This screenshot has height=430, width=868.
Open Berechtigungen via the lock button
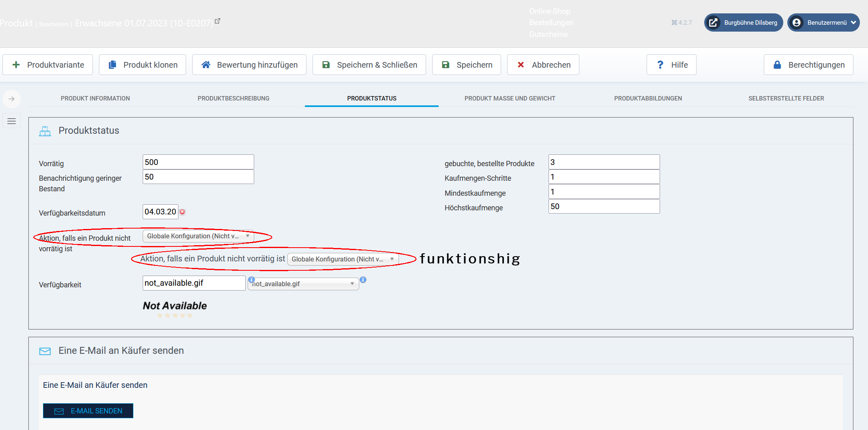(x=808, y=65)
